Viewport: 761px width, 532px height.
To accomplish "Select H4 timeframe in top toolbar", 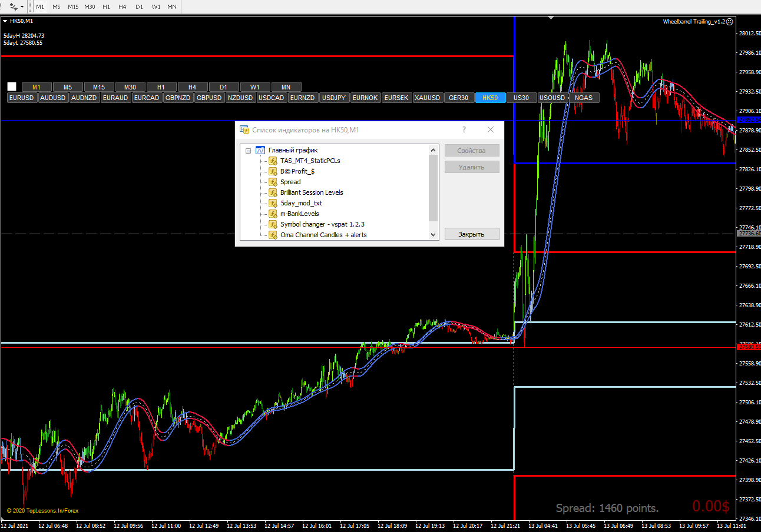I will [123, 6].
